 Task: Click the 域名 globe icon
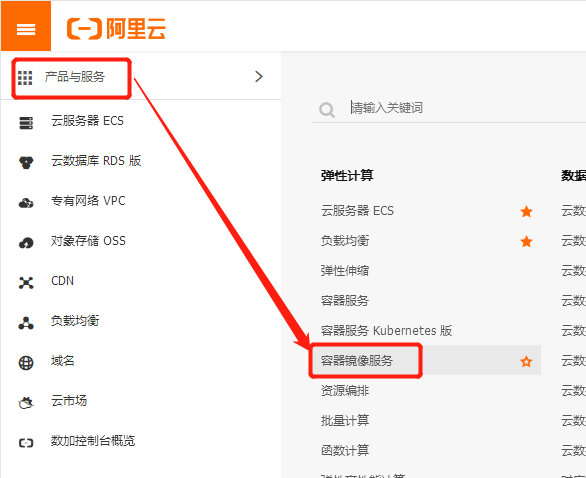pyautogui.click(x=26, y=363)
